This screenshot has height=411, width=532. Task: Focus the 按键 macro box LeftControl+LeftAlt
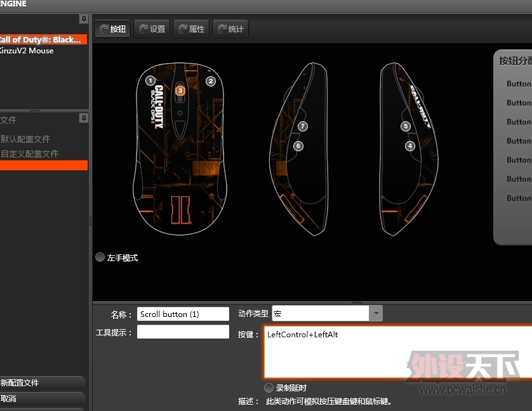point(397,352)
